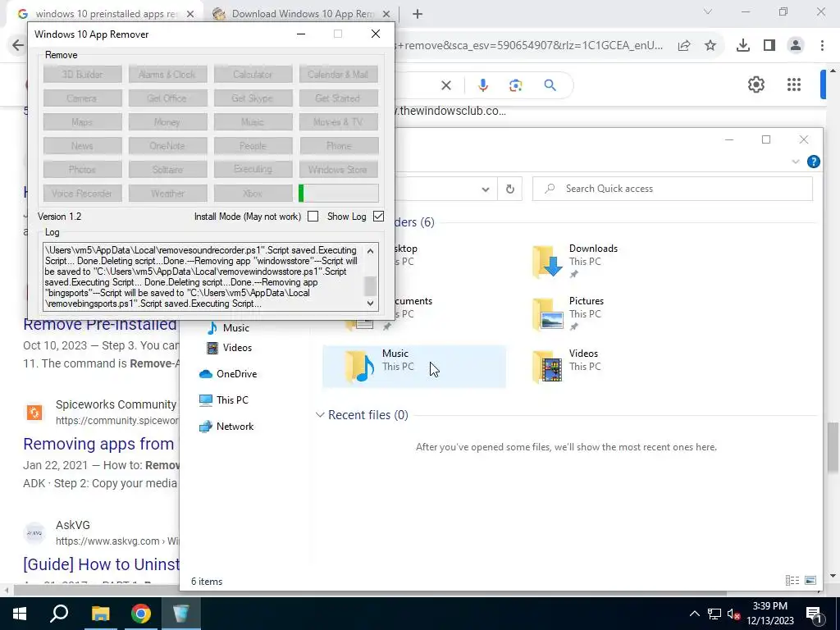Open the [Guide] How to Uninstall result link

tap(102, 564)
